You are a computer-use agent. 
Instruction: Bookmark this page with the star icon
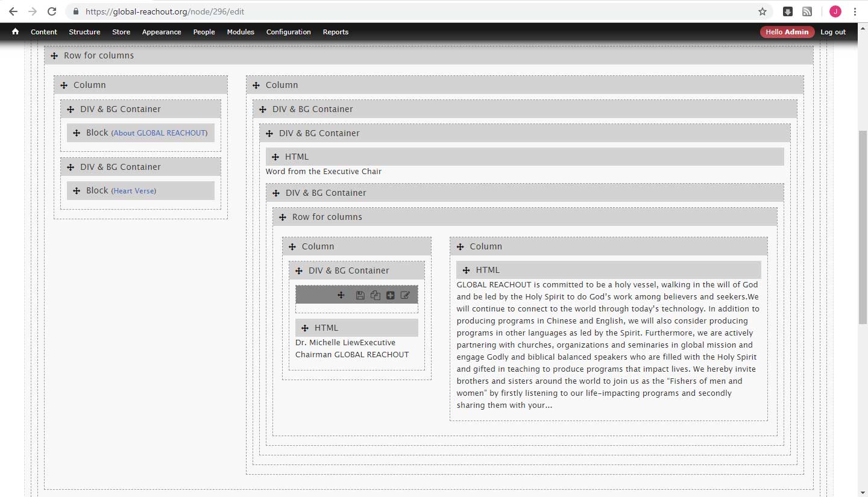point(762,11)
